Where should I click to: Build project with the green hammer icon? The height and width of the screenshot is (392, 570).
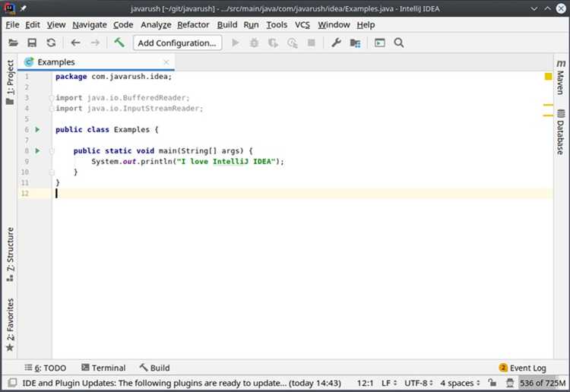click(119, 43)
